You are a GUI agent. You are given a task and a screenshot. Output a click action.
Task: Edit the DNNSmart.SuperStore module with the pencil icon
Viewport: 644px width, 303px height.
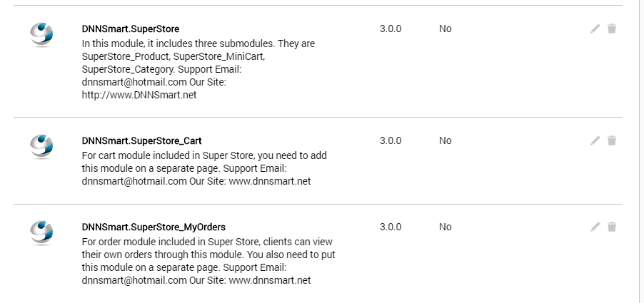click(x=595, y=29)
